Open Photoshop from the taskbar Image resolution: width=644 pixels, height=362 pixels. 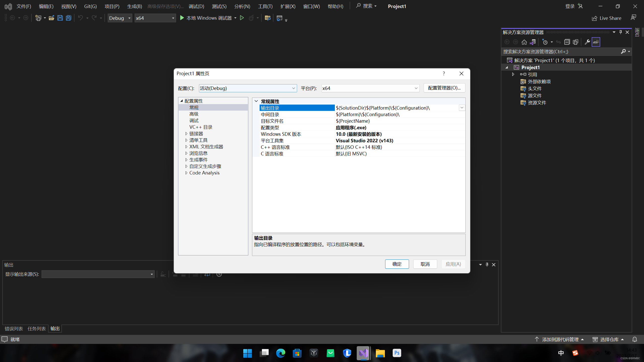coord(397,353)
